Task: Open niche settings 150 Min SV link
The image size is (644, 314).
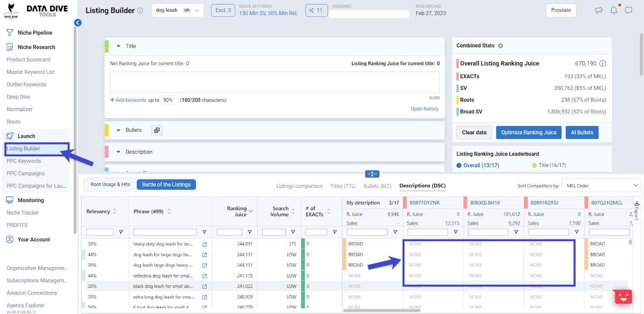Action: (x=268, y=13)
